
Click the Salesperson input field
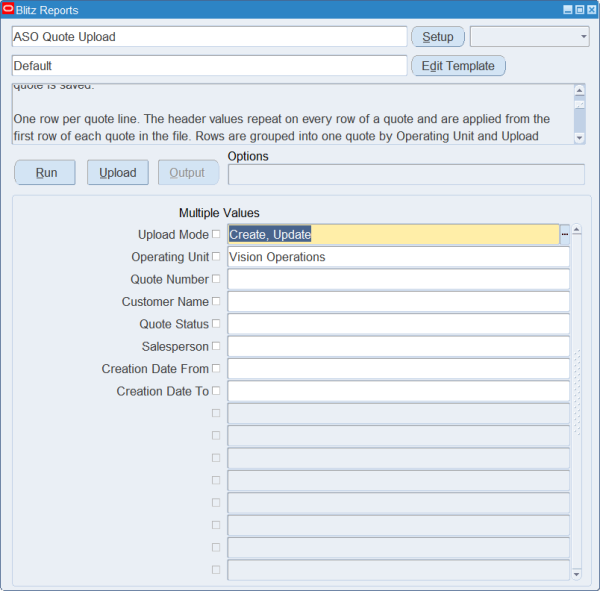pos(398,346)
